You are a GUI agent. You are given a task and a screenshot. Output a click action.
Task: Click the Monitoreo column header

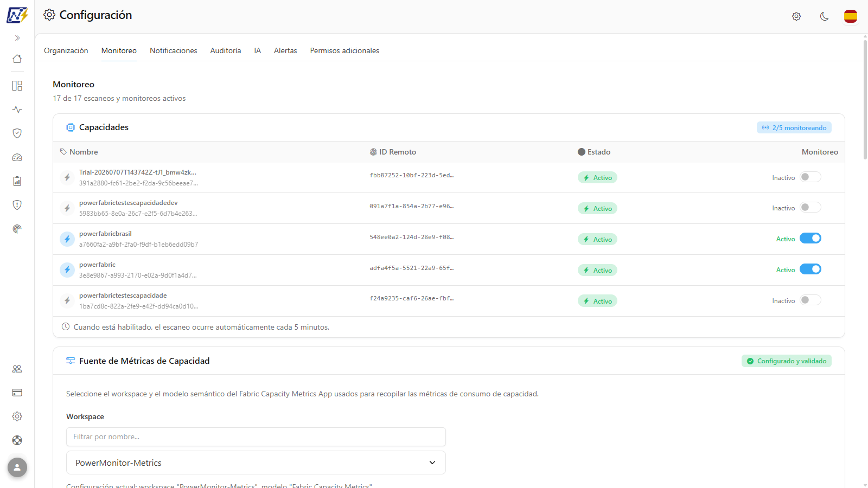[x=820, y=152]
